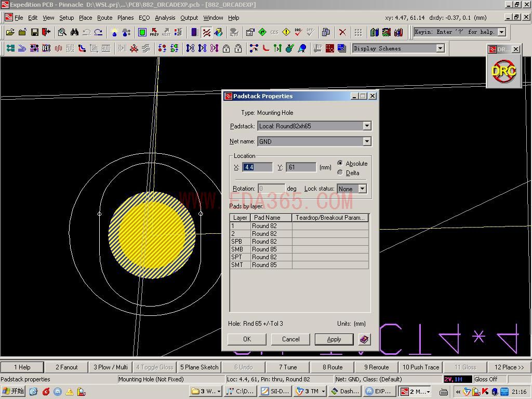Click the large DRC off icon

click(x=503, y=71)
